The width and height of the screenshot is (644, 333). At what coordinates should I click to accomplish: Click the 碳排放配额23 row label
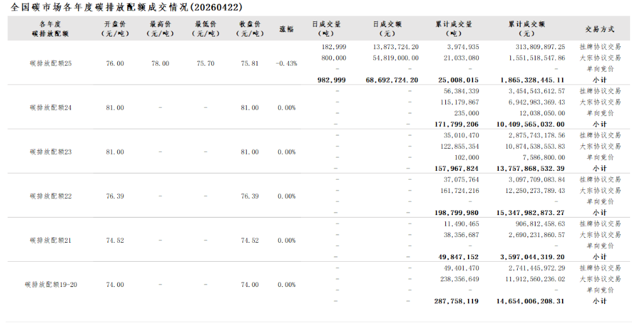pyautogui.click(x=50, y=152)
